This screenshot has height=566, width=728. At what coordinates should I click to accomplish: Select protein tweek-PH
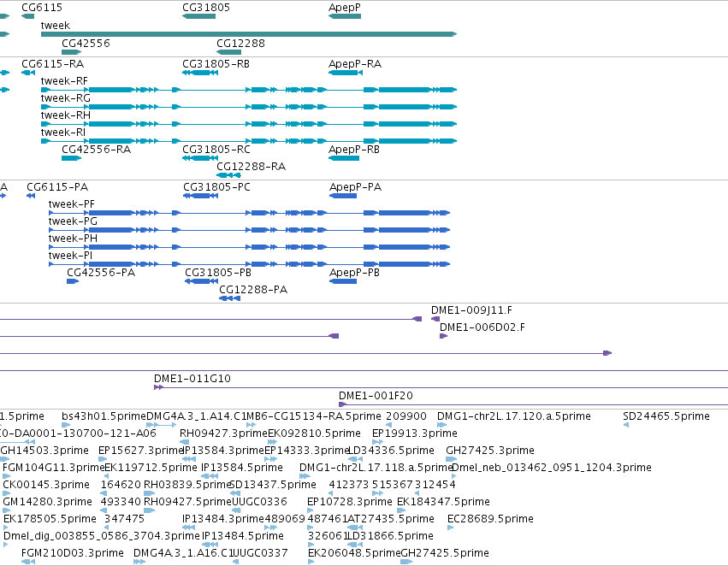pos(249,247)
